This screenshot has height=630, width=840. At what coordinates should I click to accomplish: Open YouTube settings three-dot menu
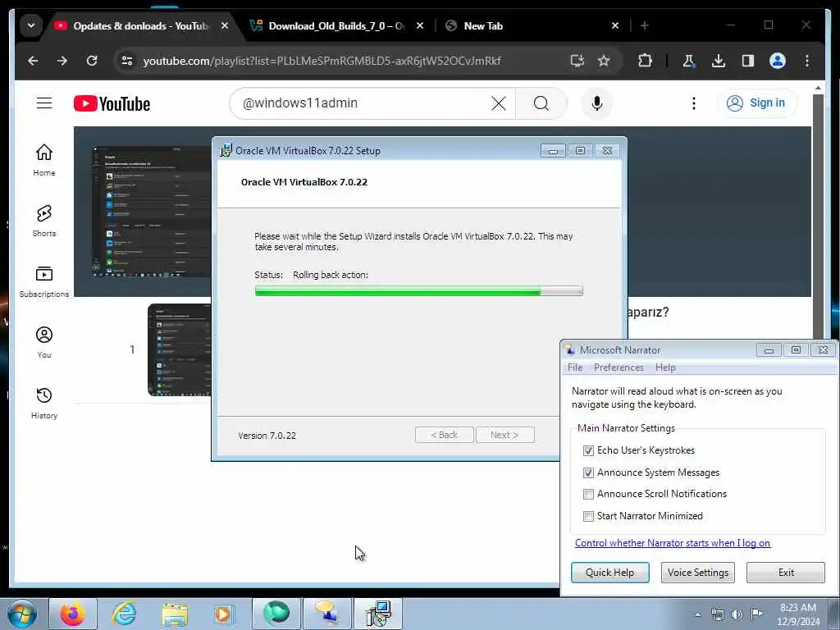[694, 103]
